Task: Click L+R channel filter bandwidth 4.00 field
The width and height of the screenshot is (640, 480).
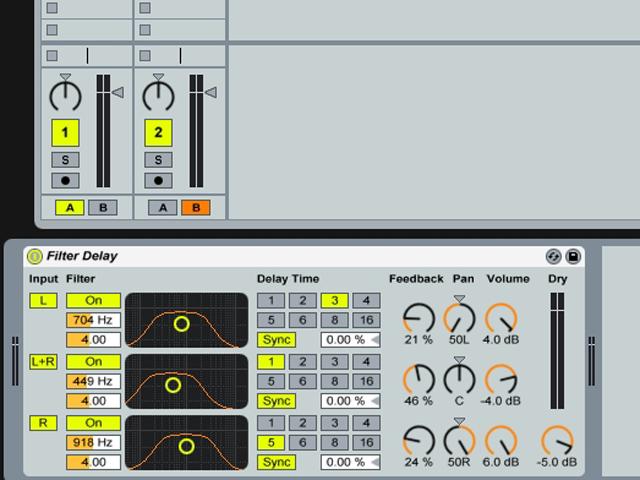Action: pyautogui.click(x=93, y=401)
